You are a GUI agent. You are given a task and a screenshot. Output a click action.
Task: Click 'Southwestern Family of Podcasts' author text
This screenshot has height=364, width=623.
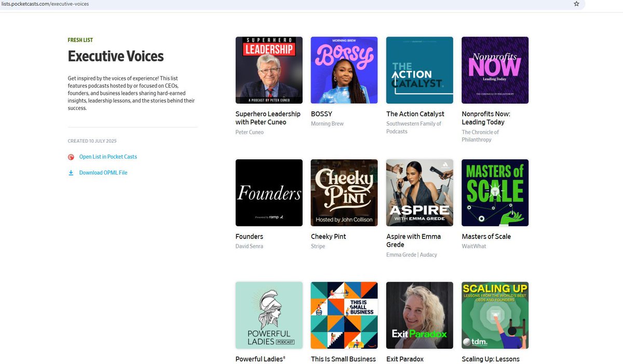(x=414, y=128)
